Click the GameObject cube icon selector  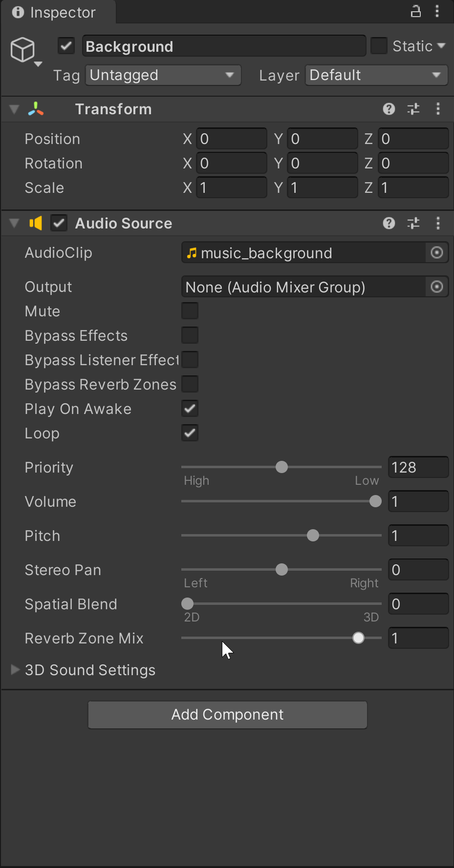[x=25, y=51]
